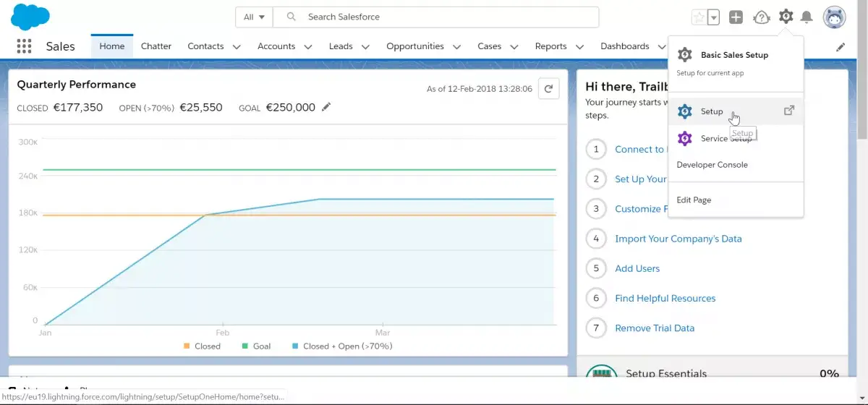Click the Setup Essentials 0% value

coord(829,373)
